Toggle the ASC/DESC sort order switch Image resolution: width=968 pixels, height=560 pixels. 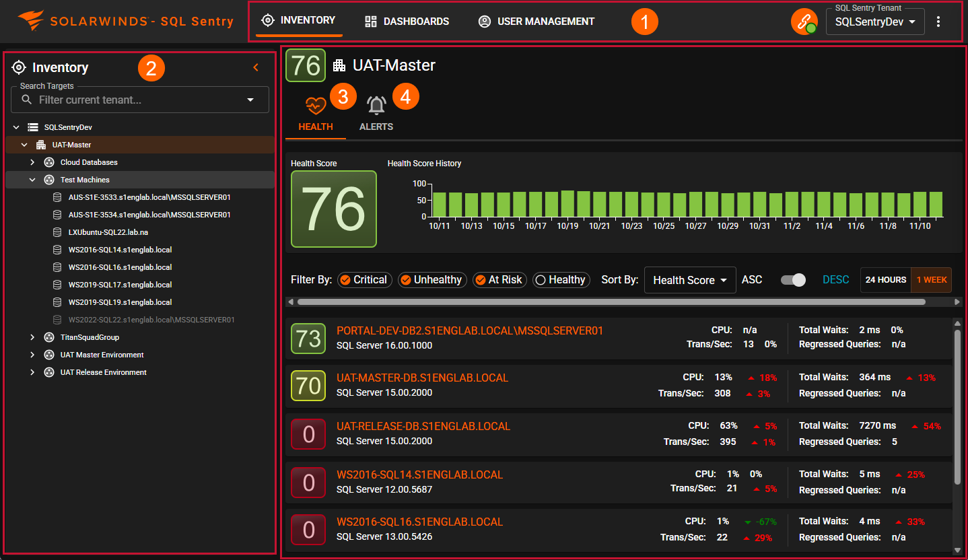click(x=793, y=280)
